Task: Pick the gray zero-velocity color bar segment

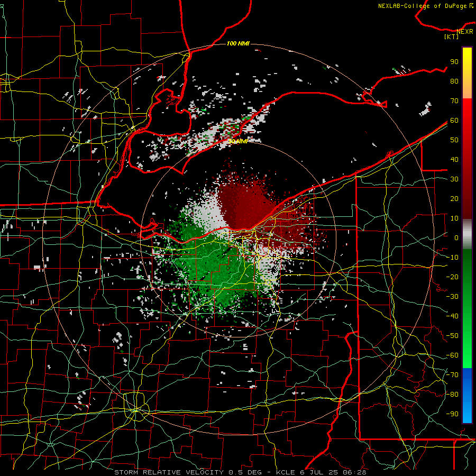Action: point(467,234)
